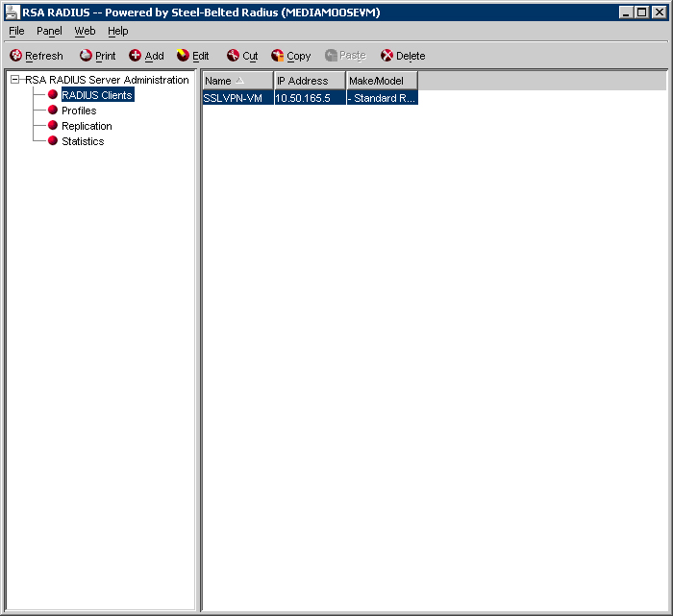
Task: Open the Help menu
Action: [x=118, y=31]
